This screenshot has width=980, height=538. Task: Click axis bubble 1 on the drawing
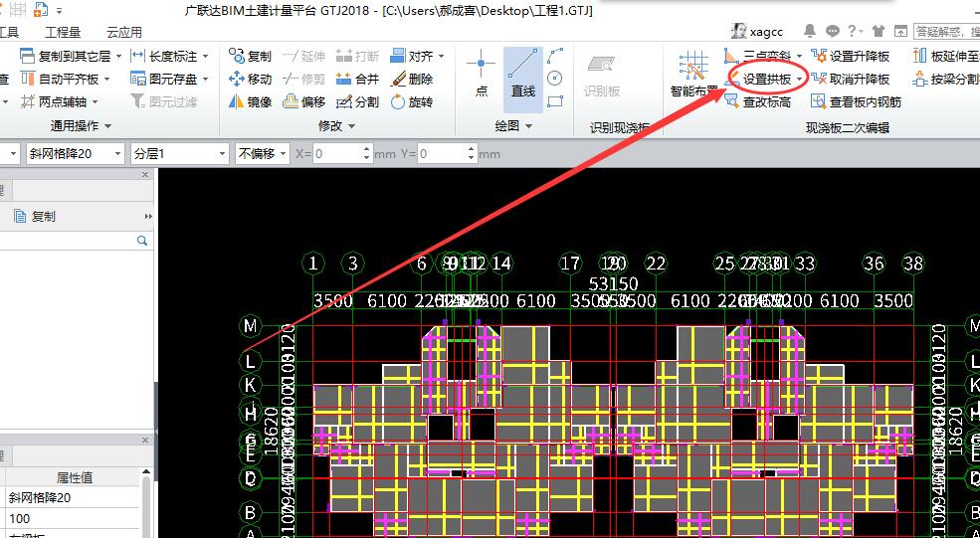click(313, 264)
